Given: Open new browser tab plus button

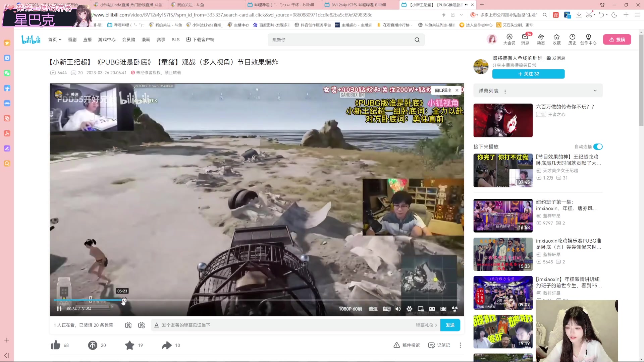Looking at the screenshot, I should pos(482,5).
